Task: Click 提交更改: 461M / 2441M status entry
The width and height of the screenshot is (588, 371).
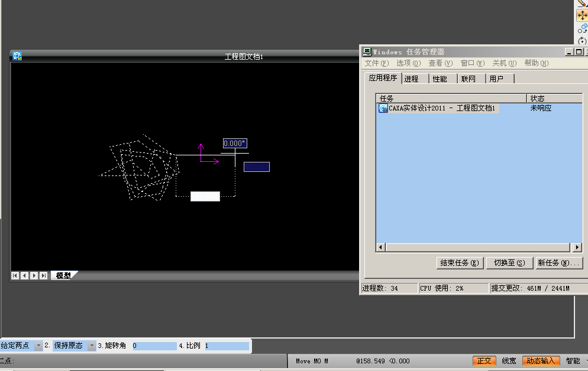Action: 538,288
